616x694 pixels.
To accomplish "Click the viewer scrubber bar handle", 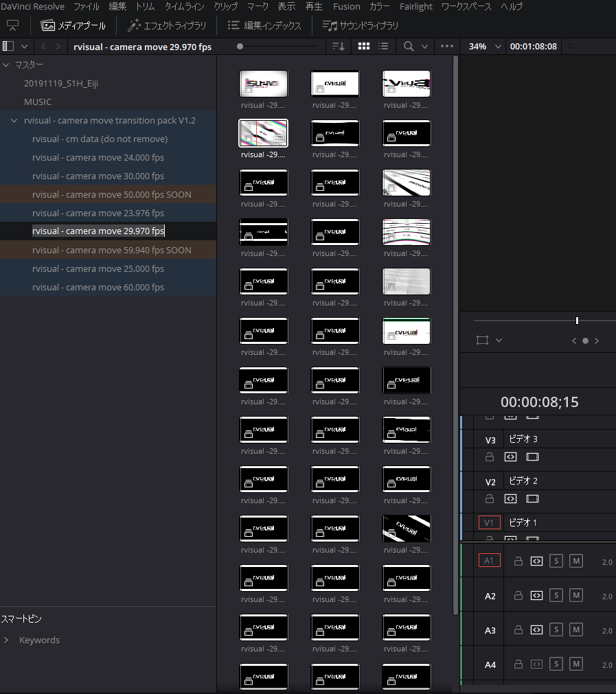I will [x=577, y=321].
